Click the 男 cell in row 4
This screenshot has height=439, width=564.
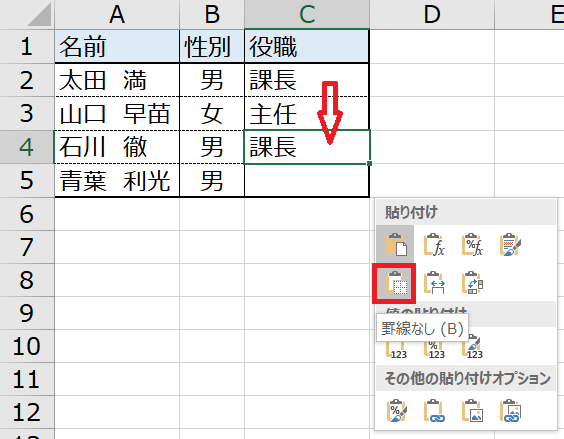tap(212, 147)
